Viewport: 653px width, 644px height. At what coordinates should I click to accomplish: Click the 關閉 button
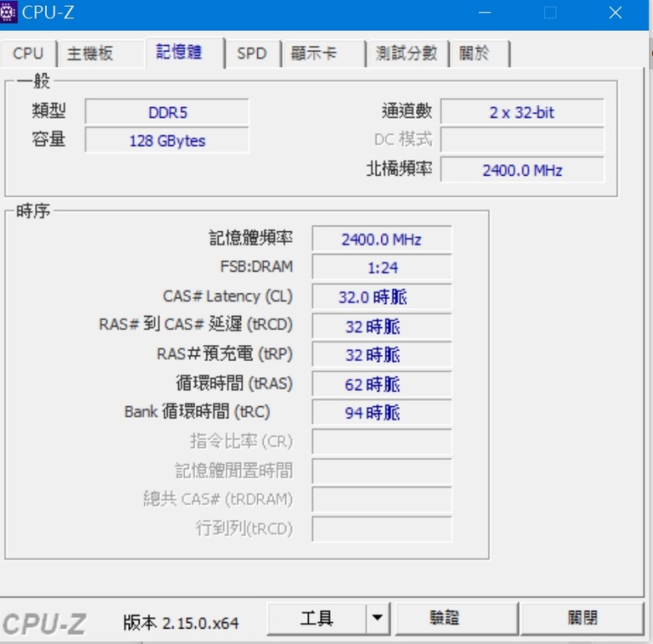pos(582,618)
